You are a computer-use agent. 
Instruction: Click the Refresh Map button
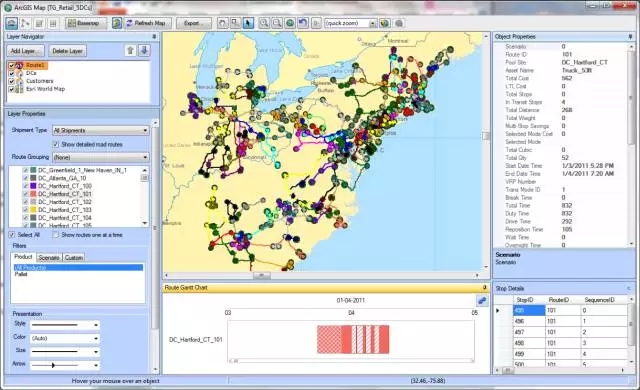[146, 23]
